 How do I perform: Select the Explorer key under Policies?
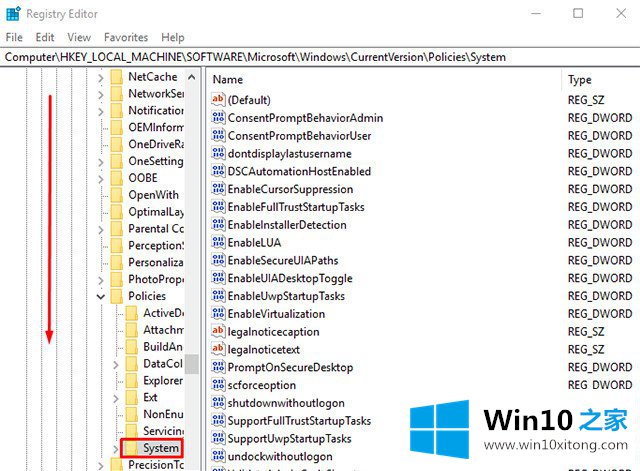pos(163,380)
